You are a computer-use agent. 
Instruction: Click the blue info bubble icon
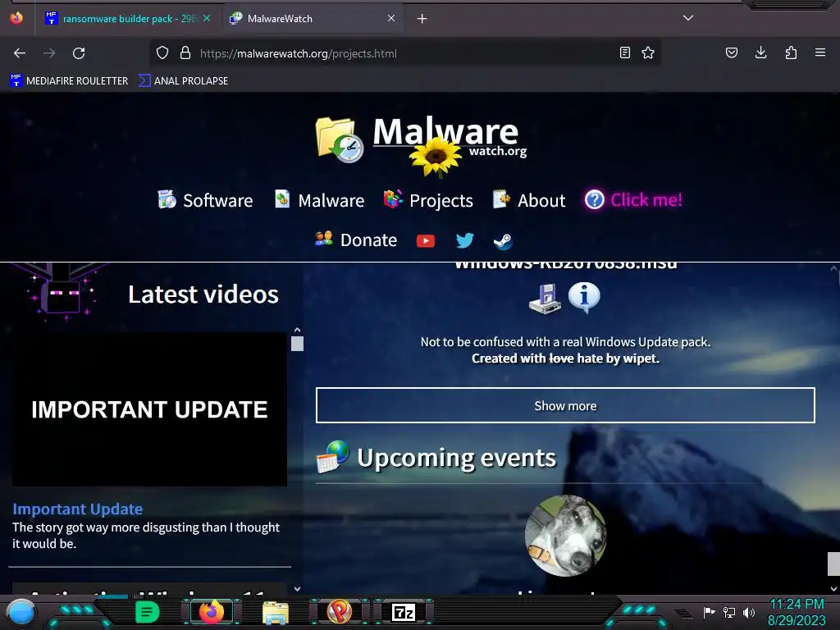pyautogui.click(x=584, y=297)
